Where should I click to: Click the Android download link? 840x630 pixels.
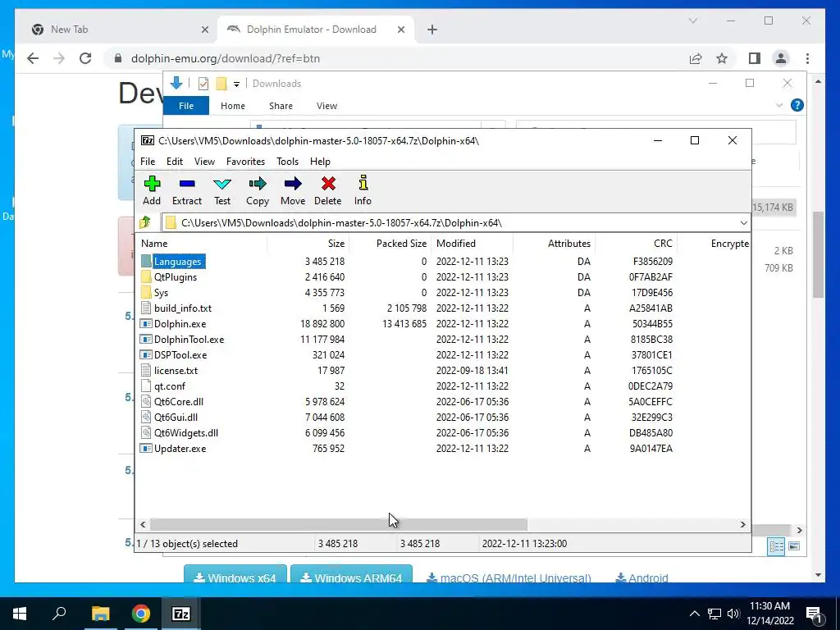tap(641, 578)
